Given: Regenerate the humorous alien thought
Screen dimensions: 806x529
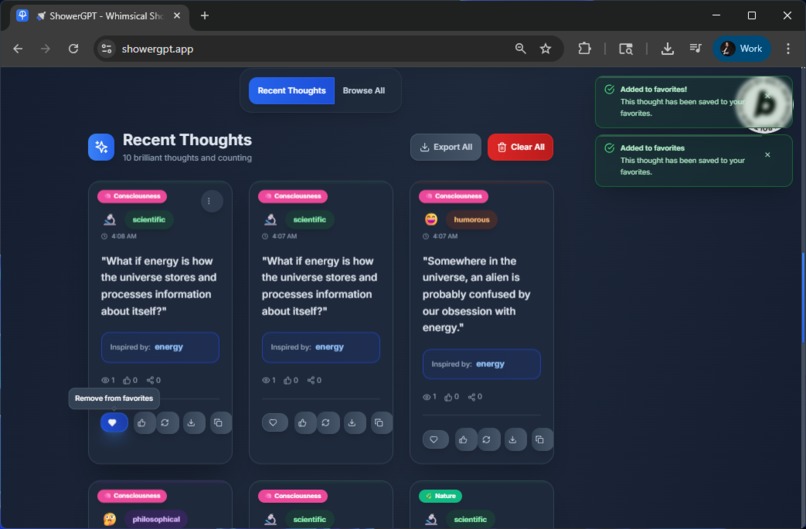Looking at the screenshot, I should 487,440.
